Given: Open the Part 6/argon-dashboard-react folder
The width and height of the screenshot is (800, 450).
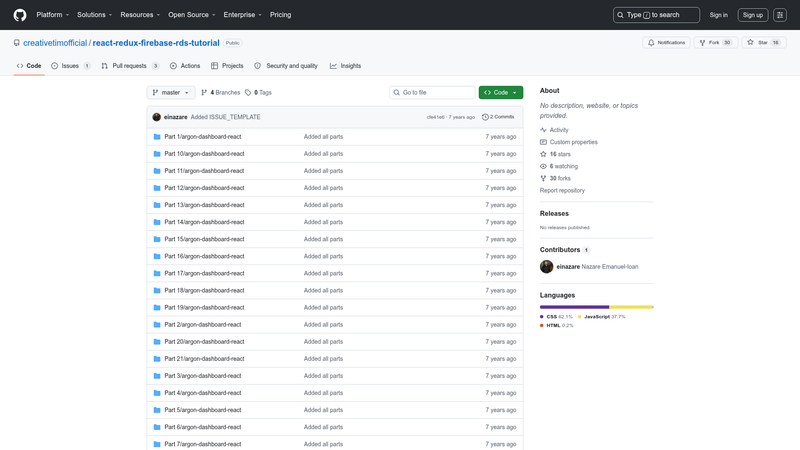Looking at the screenshot, I should (x=203, y=427).
